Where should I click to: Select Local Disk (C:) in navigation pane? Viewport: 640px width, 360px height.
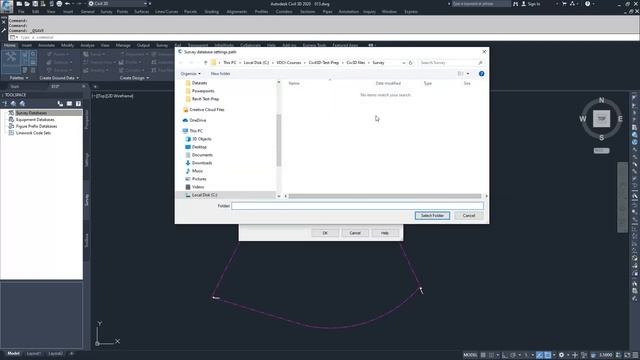point(204,195)
